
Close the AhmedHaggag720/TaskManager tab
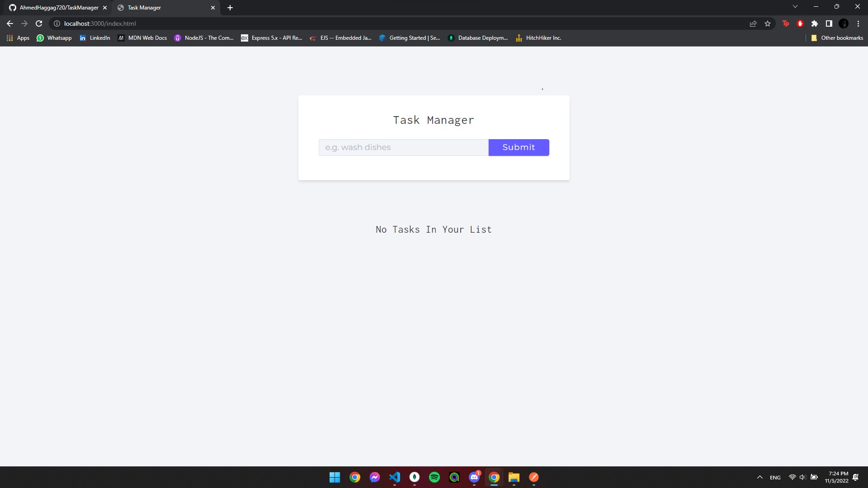[105, 8]
